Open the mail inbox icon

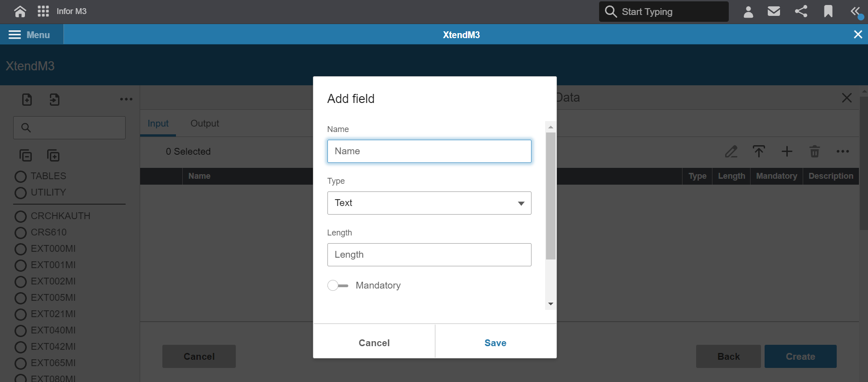coord(774,11)
